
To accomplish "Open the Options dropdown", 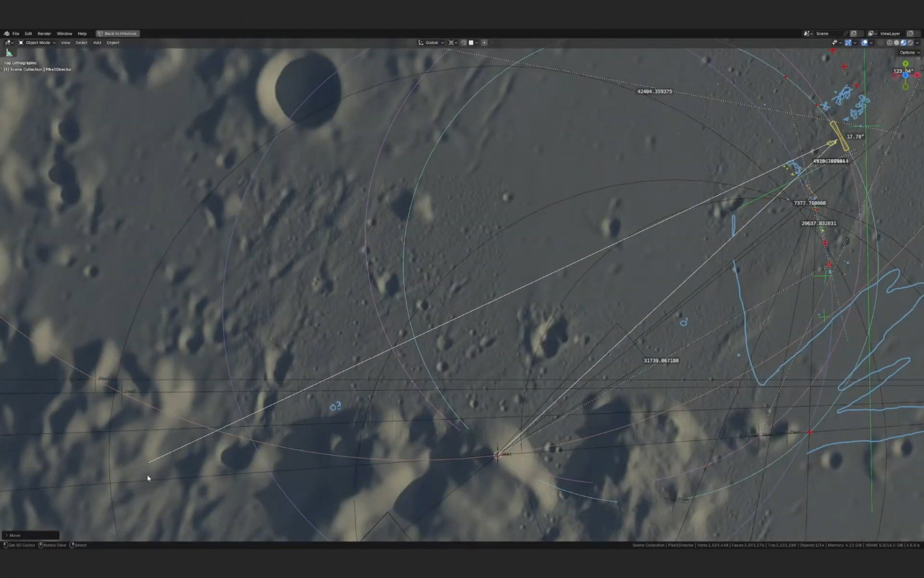I will [x=909, y=53].
